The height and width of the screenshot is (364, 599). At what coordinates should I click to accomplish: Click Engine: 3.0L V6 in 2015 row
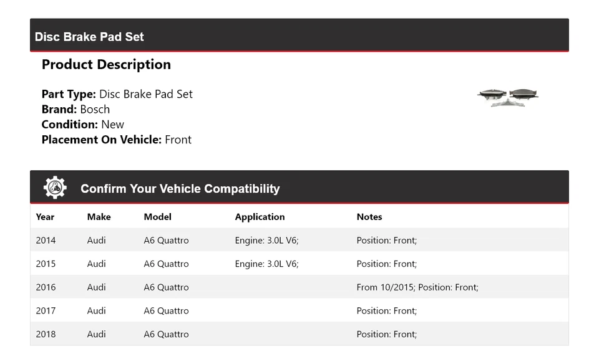pos(266,264)
